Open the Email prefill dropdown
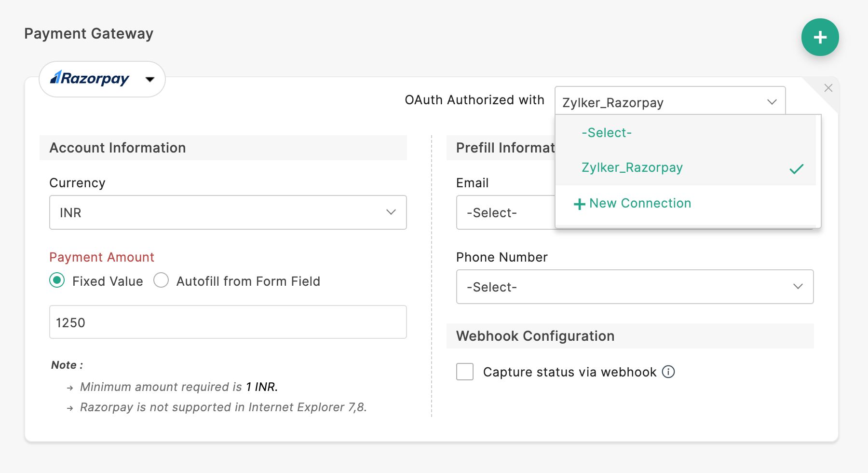 (x=505, y=212)
